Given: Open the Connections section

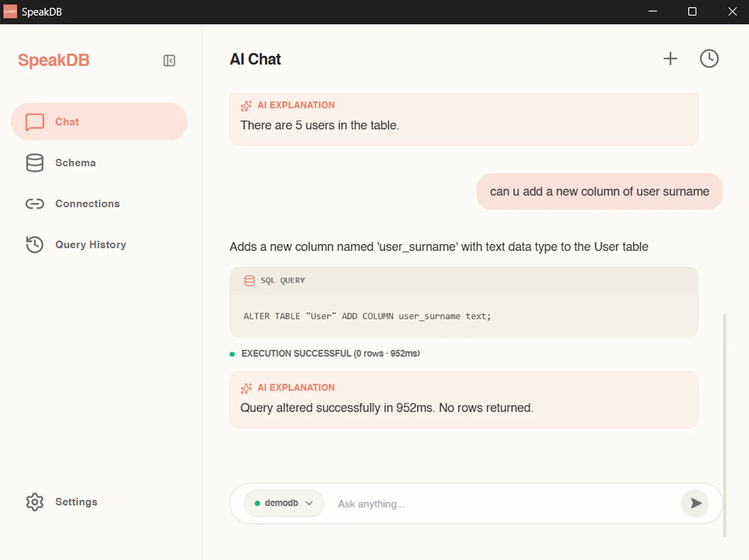Looking at the screenshot, I should tap(99, 204).
